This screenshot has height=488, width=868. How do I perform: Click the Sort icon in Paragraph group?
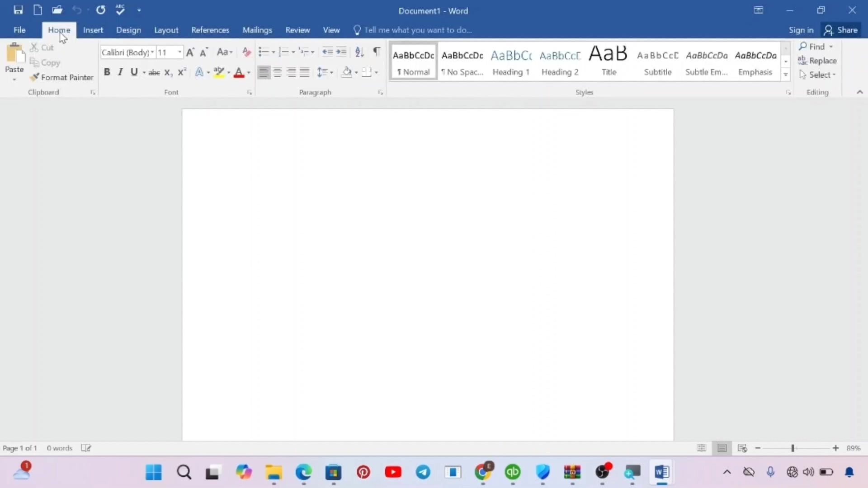pos(359,52)
